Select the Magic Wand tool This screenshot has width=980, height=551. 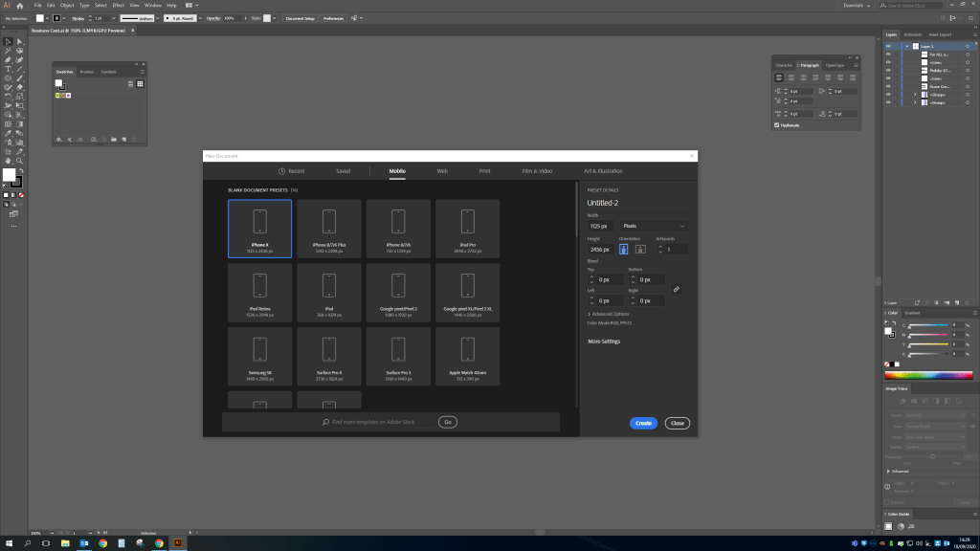[8, 51]
